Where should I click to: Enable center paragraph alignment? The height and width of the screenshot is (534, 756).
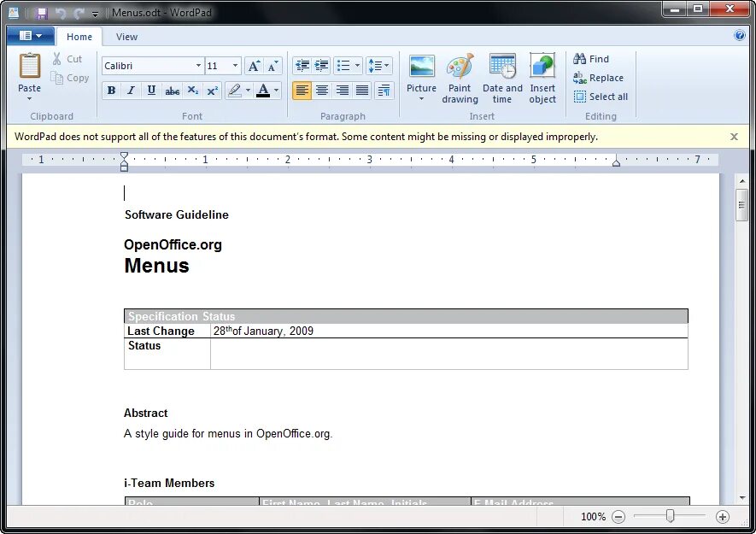(322, 90)
